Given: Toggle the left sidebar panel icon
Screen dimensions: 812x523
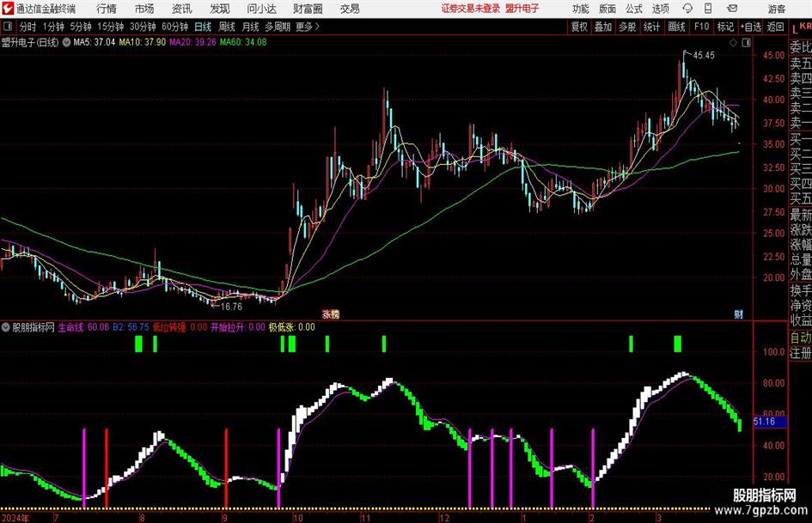Looking at the screenshot, I should click(x=8, y=27).
